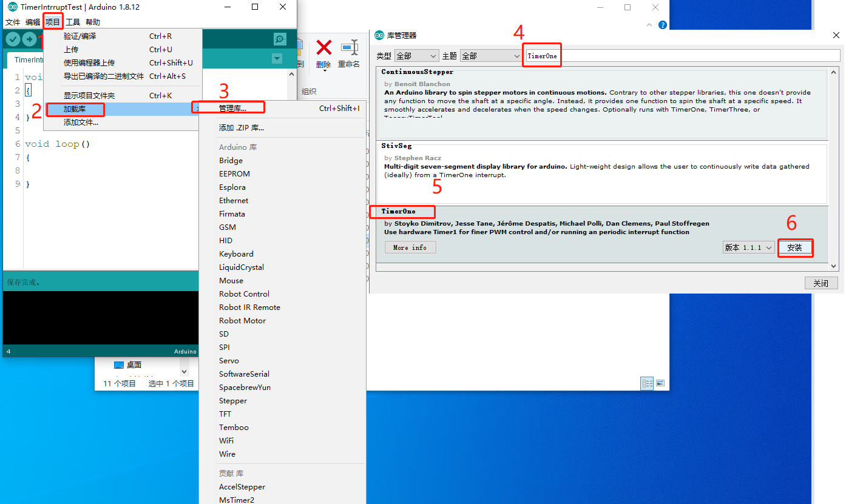This screenshot has height=504, width=846.
Task: Select the TimerOne library entry title
Action: coord(399,212)
